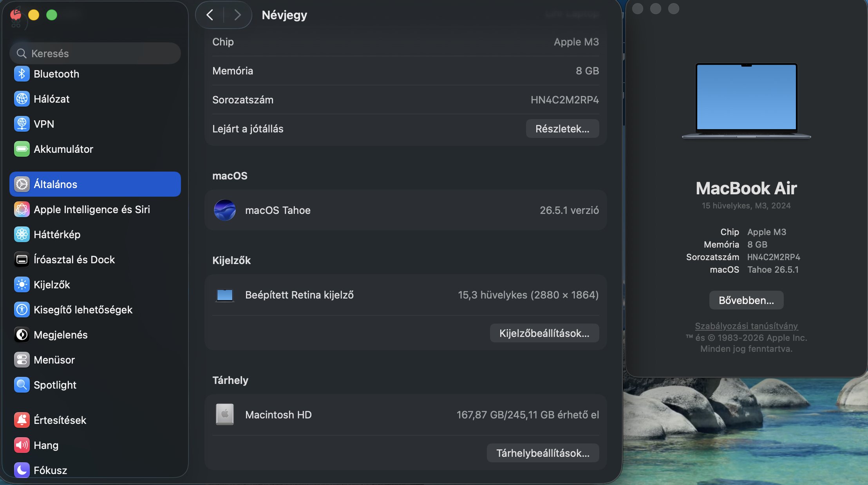Focus the Keresés search field
The height and width of the screenshot is (485, 868).
tap(95, 53)
